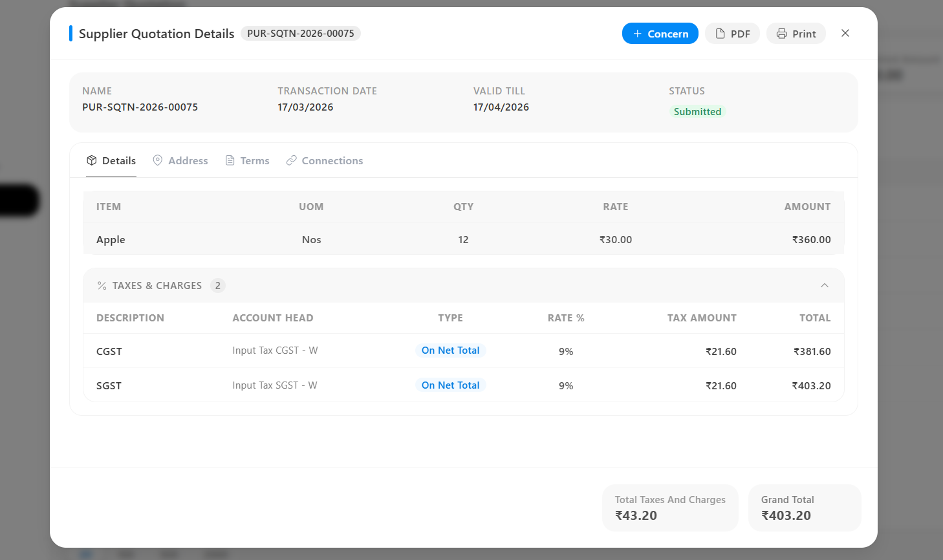Select the Apple item row name
This screenshot has height=560, width=943.
click(x=111, y=239)
